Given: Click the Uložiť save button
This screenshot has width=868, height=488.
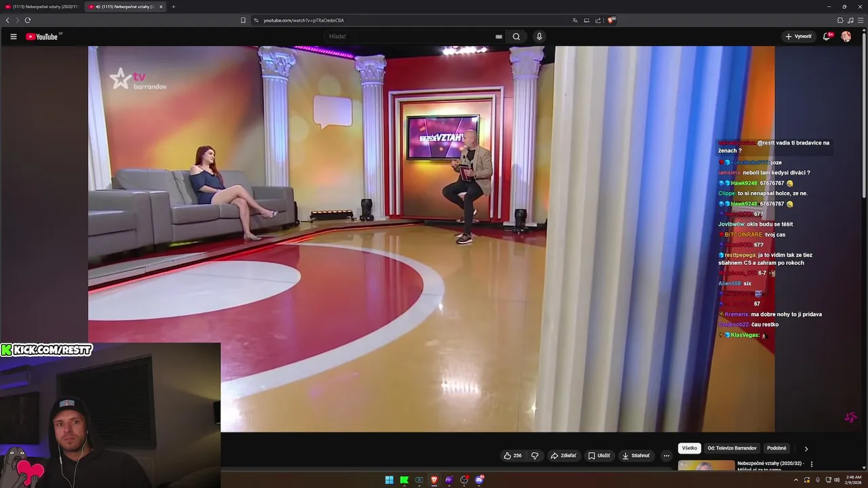Looking at the screenshot, I should point(599,455).
